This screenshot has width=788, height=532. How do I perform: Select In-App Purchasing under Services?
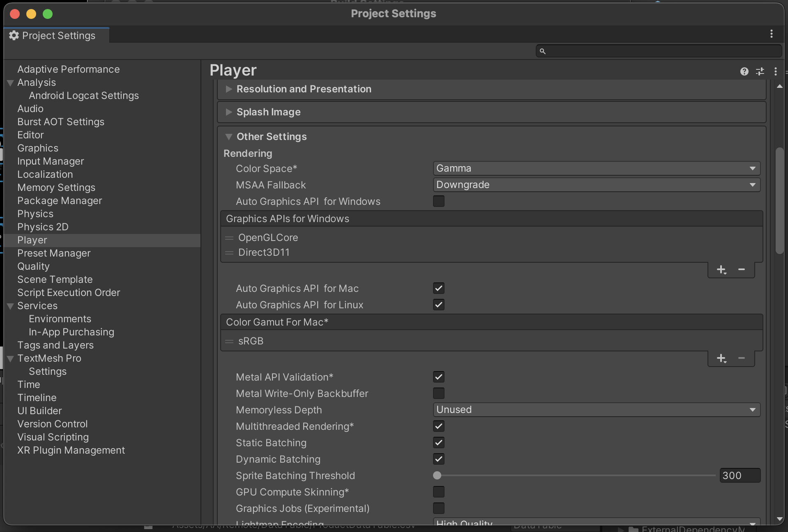(71, 332)
